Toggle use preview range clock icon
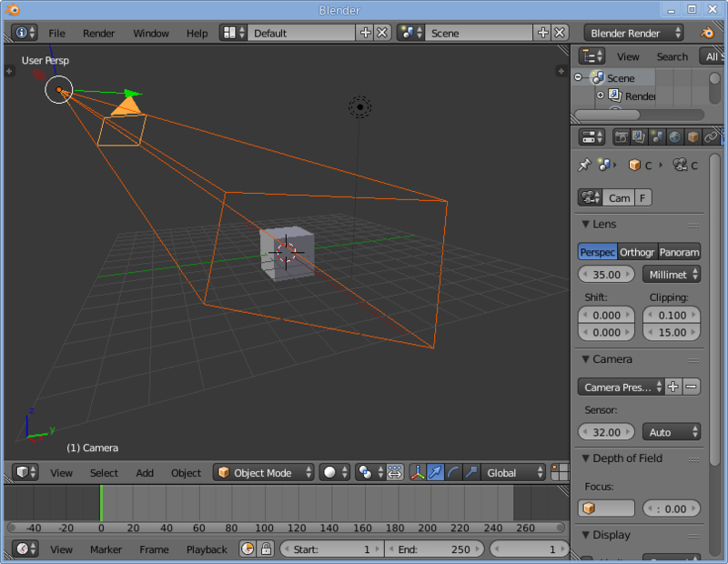 tap(248, 549)
